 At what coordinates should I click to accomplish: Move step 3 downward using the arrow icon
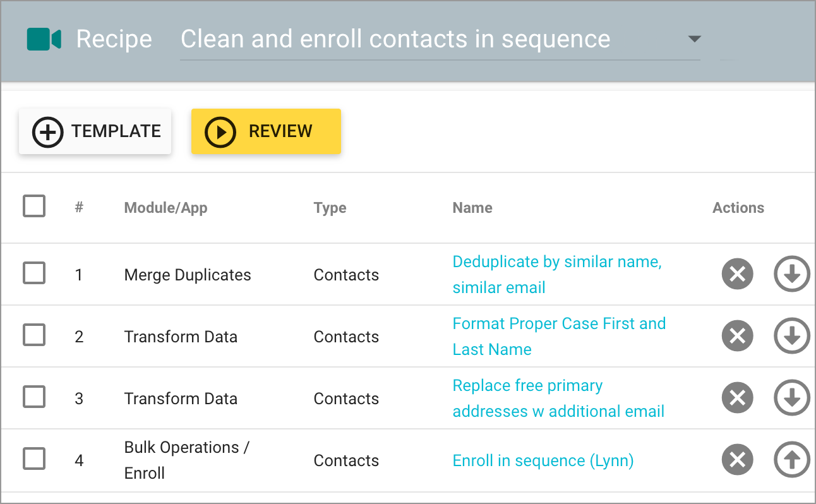tap(791, 397)
